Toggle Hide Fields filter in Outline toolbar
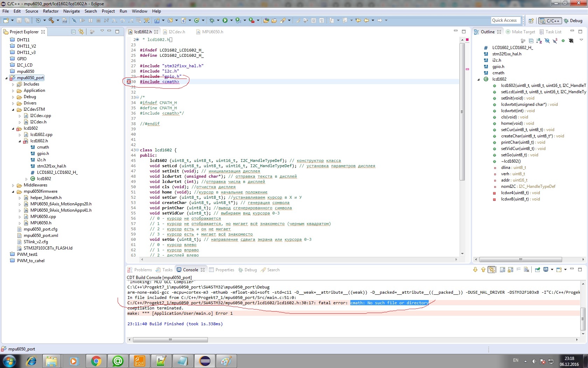The image size is (588, 368). [x=547, y=41]
